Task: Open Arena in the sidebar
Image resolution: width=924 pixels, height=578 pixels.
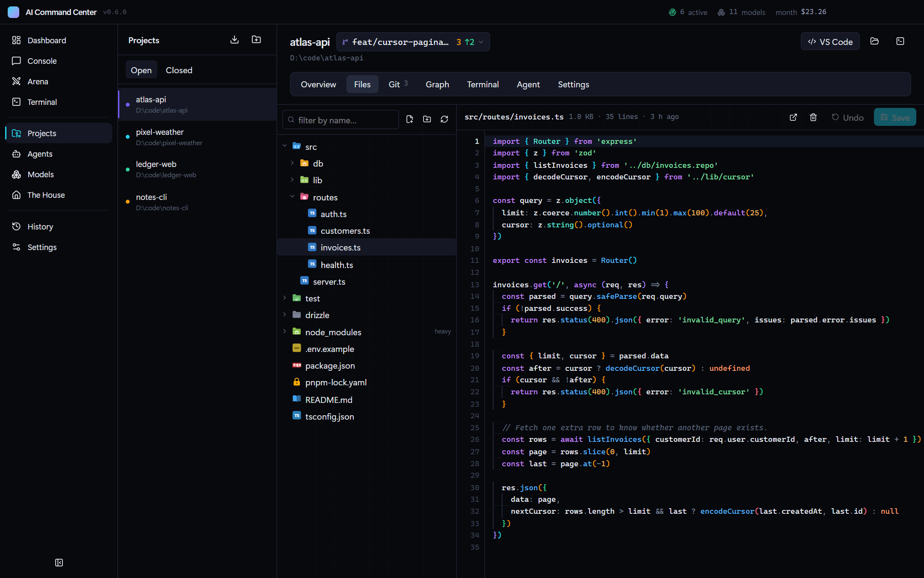Action: point(59,81)
